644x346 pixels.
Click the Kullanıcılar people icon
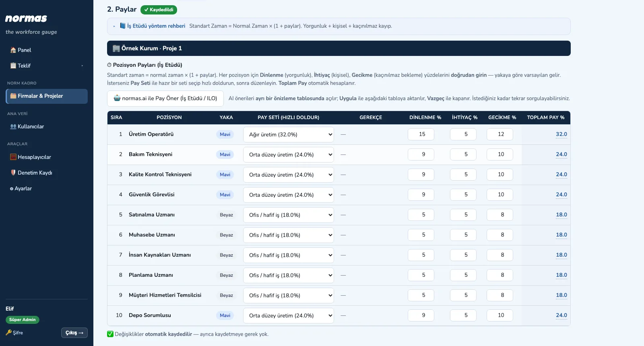(13, 127)
